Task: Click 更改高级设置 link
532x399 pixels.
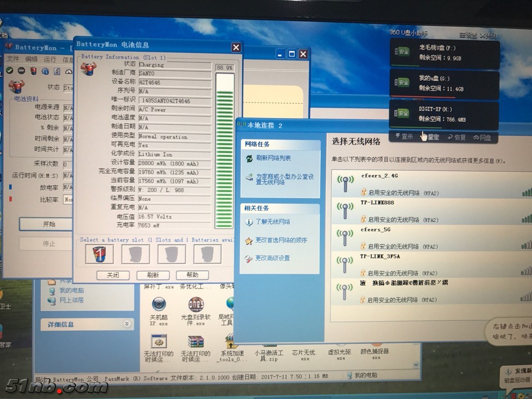Action: (273, 258)
